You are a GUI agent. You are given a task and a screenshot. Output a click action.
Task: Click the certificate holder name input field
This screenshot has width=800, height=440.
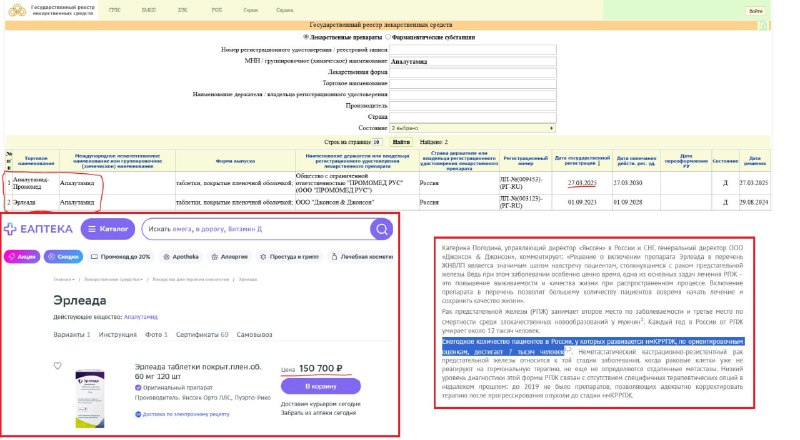pos(472,94)
